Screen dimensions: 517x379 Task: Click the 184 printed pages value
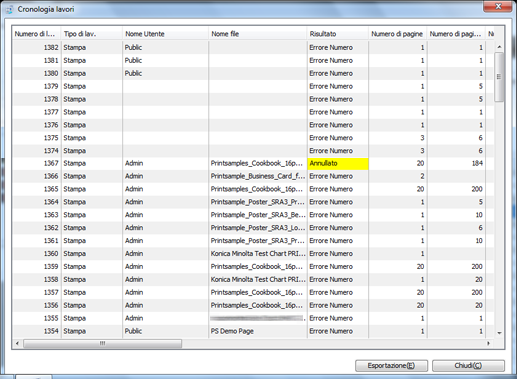pyautogui.click(x=477, y=163)
